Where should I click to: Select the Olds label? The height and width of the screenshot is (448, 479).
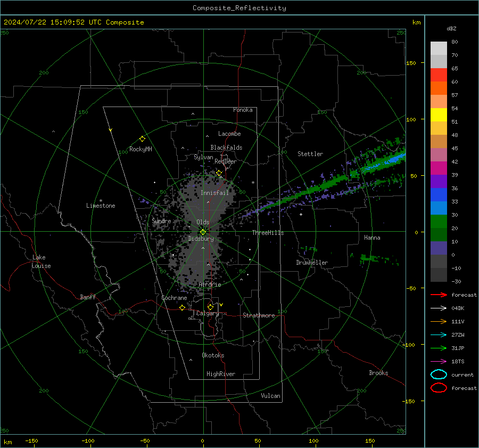pyautogui.click(x=203, y=222)
